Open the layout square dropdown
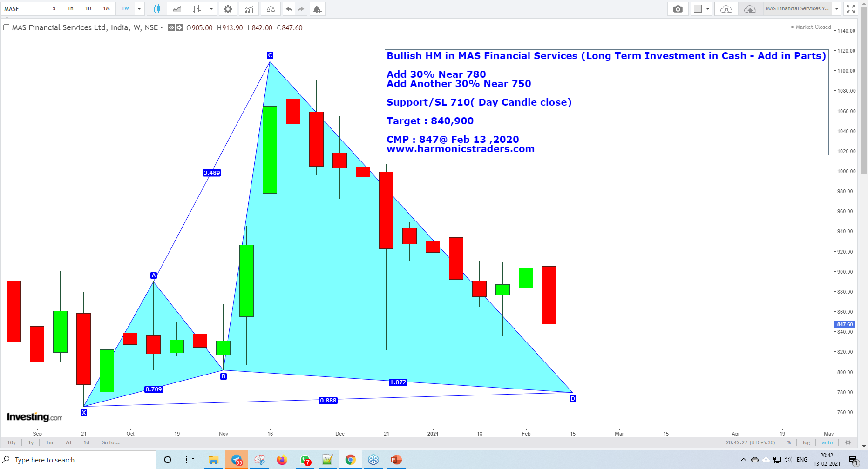 (x=707, y=9)
